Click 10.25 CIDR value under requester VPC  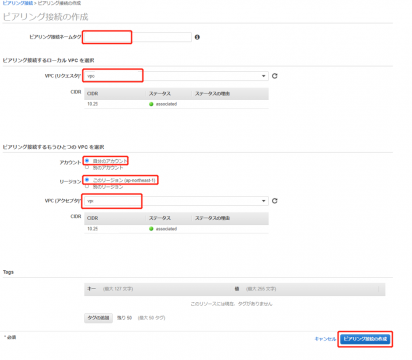[93, 104]
